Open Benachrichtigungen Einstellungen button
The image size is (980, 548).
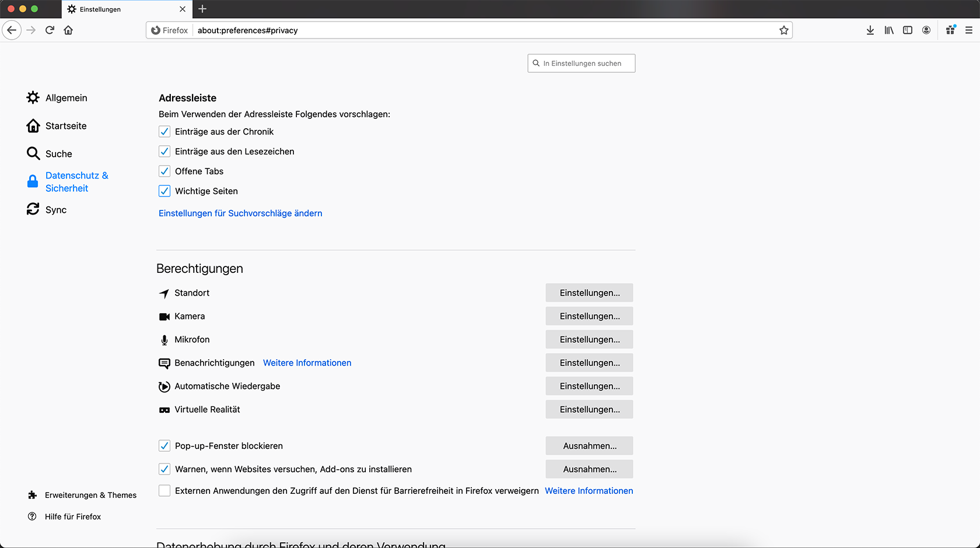pos(589,363)
